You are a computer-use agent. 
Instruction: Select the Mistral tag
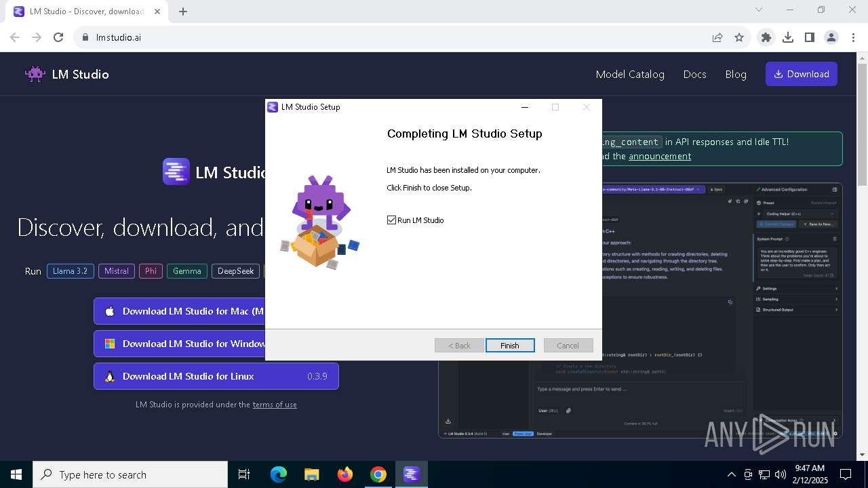coord(117,271)
